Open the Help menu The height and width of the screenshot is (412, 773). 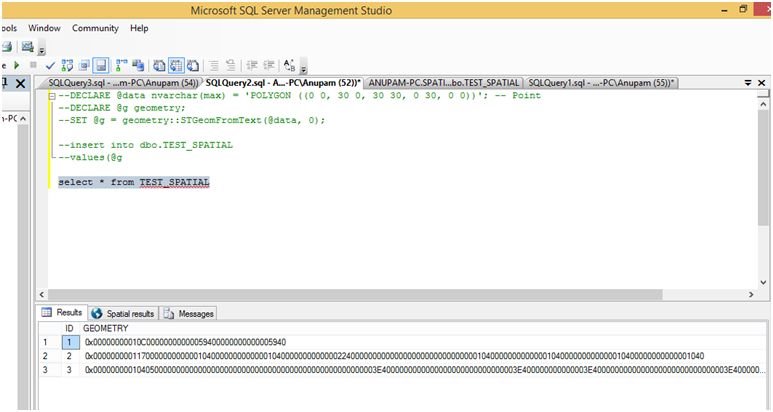[139, 28]
